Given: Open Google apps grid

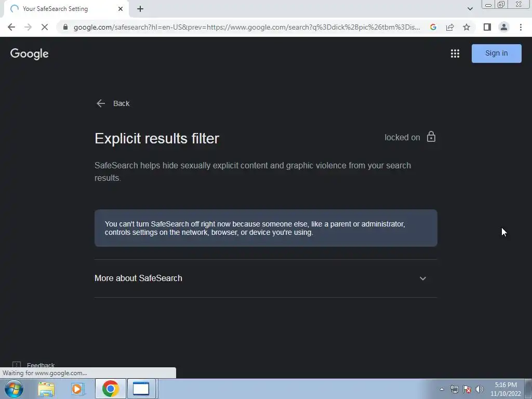Looking at the screenshot, I should tap(455, 54).
